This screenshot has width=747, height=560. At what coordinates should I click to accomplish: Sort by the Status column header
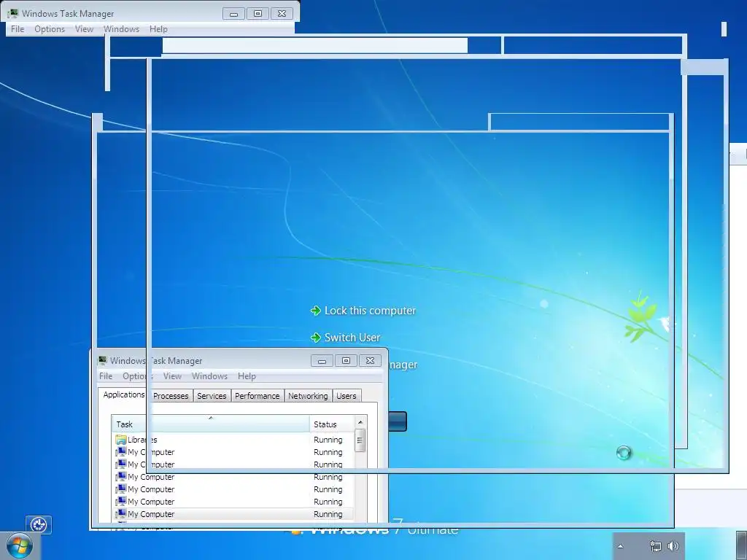[332, 424]
